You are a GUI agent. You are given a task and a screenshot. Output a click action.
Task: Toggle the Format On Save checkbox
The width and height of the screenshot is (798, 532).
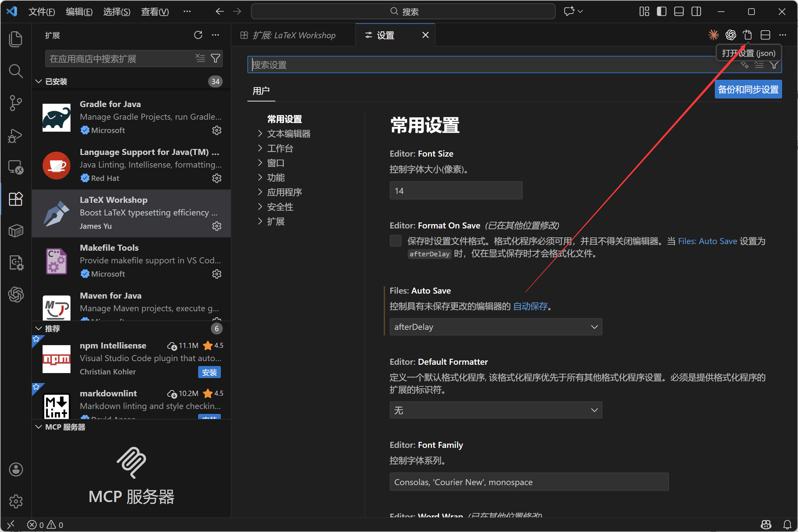tap(395, 241)
